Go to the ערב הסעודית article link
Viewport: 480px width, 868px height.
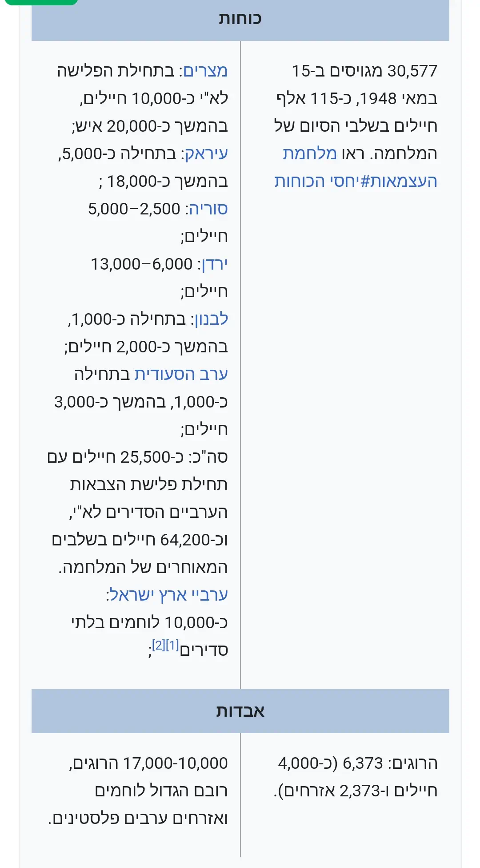(x=181, y=375)
